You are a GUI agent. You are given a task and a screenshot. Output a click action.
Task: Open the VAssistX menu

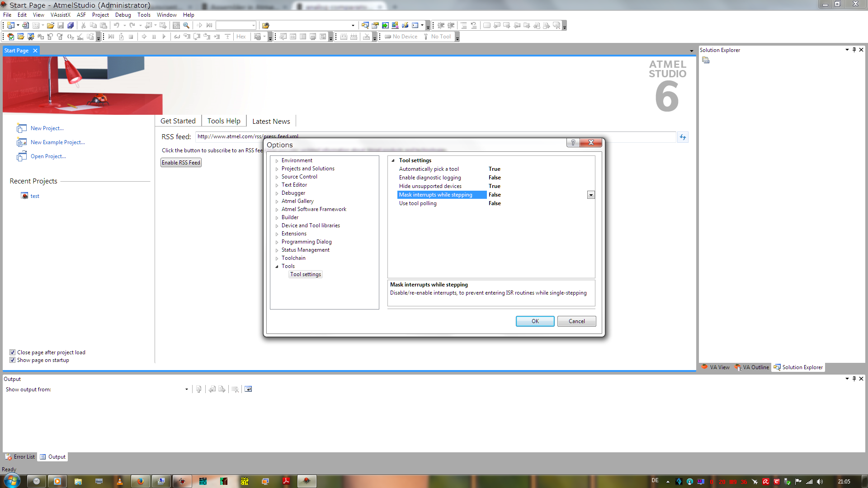(61, 15)
